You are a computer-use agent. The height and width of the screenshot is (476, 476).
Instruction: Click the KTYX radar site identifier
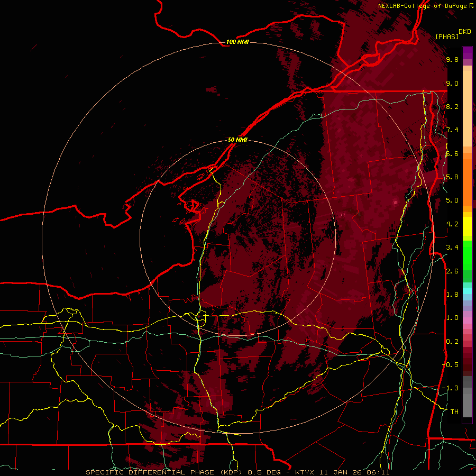(x=305, y=472)
